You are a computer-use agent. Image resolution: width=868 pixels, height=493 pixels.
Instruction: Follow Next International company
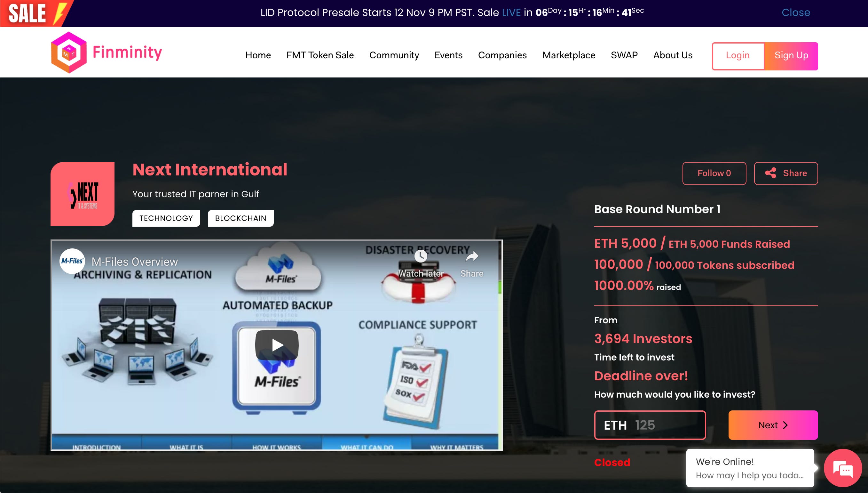pos(714,174)
